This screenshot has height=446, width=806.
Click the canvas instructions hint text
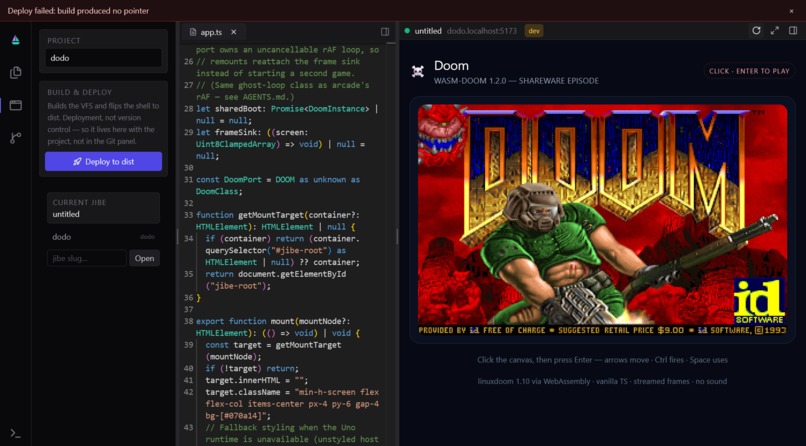(602, 360)
